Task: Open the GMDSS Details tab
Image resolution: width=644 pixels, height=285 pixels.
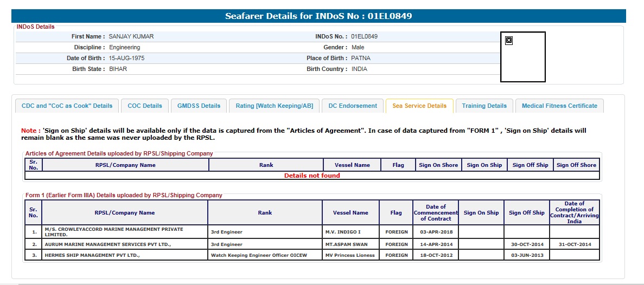Action: pos(199,106)
